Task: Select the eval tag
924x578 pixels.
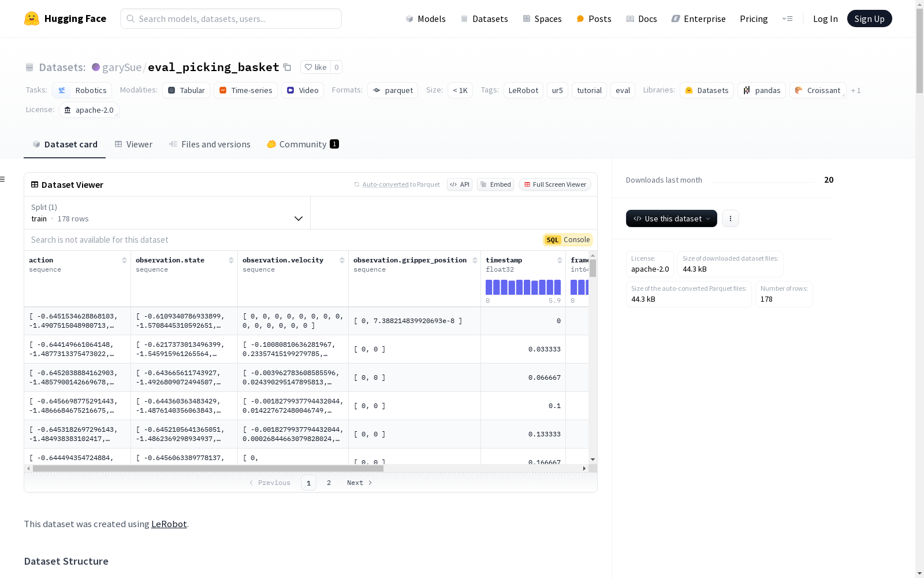Action: (623, 90)
